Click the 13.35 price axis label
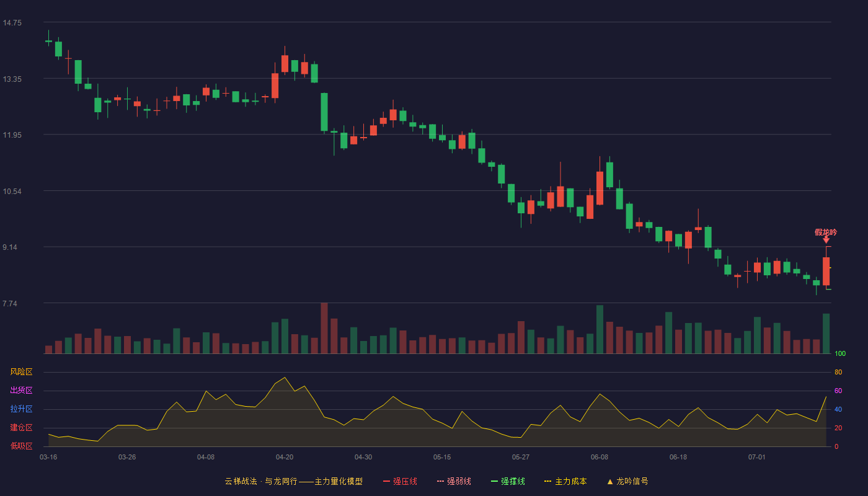 12,79
